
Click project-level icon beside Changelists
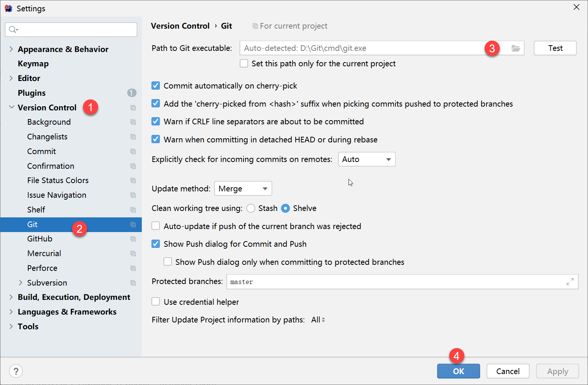tap(133, 137)
